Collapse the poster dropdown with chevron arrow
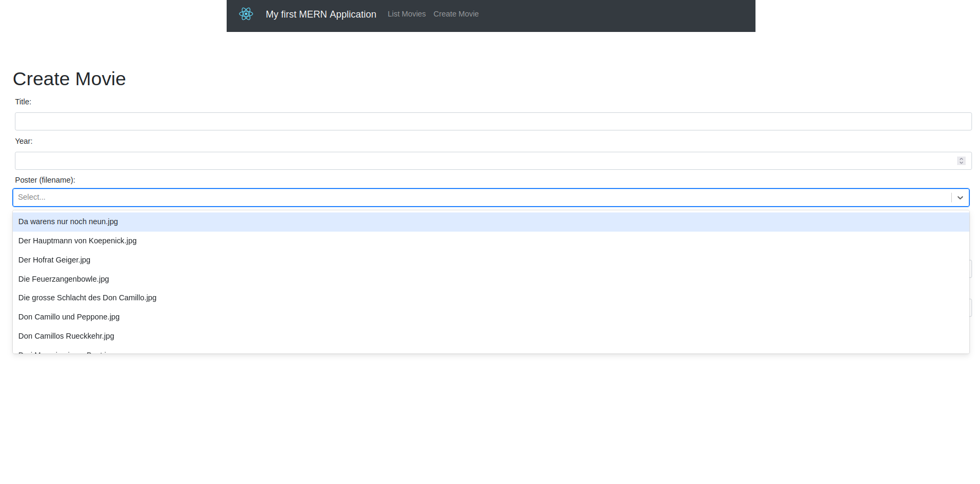 pos(960,198)
